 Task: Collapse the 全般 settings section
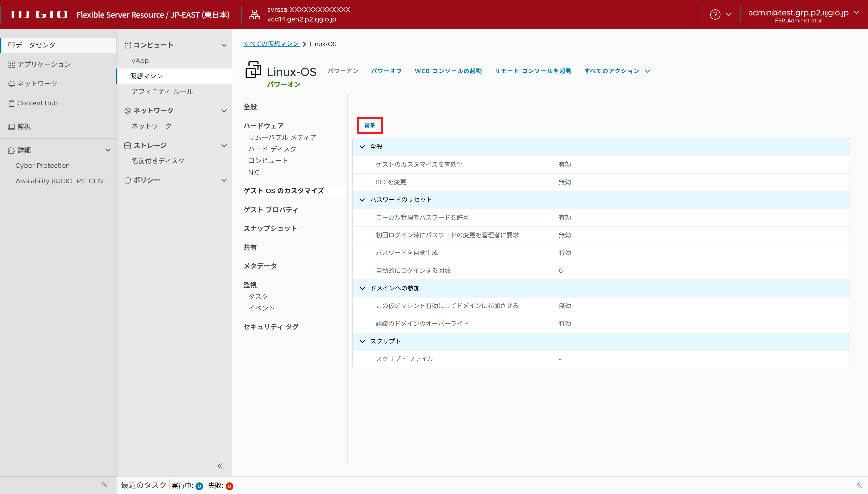pyautogui.click(x=362, y=147)
